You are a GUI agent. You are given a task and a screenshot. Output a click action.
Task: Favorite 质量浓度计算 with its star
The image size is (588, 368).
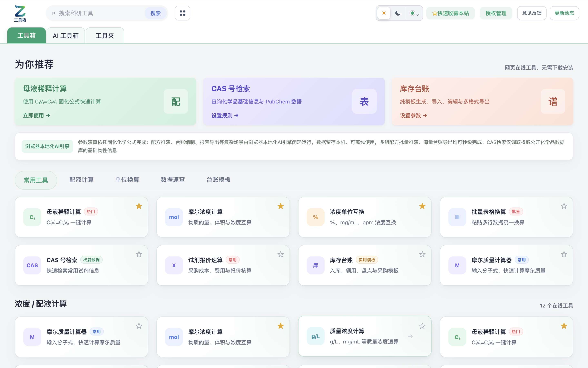422,326
